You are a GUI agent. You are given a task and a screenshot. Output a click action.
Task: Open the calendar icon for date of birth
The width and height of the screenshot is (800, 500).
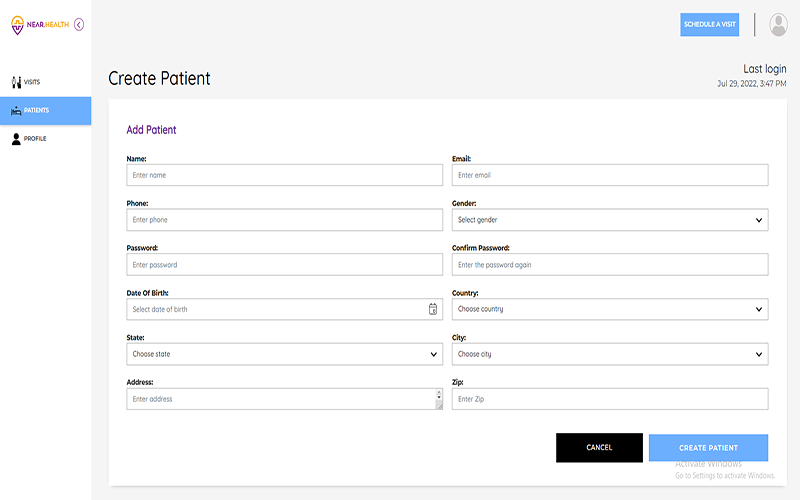(433, 309)
